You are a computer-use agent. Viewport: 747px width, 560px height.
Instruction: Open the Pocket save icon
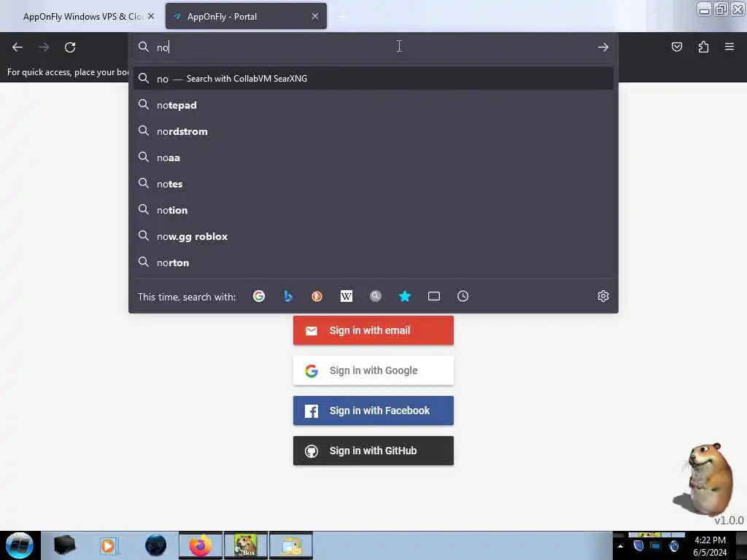point(676,47)
